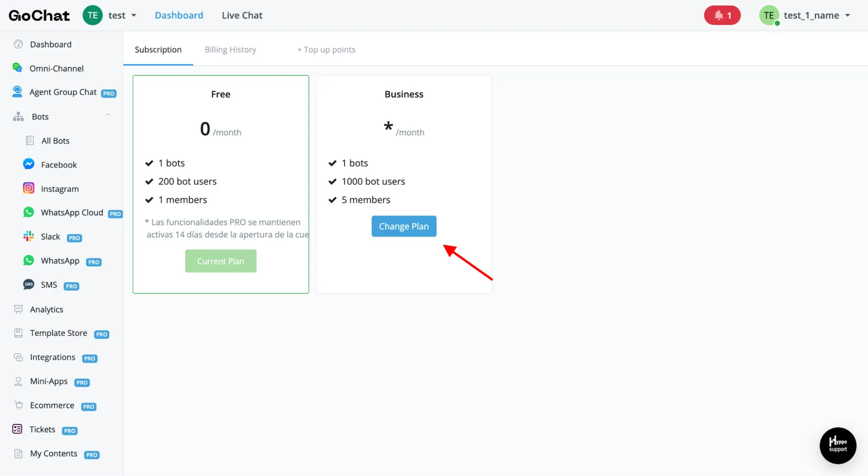Click the Bots hierarchy icon
The image size is (868, 476).
pos(18,117)
